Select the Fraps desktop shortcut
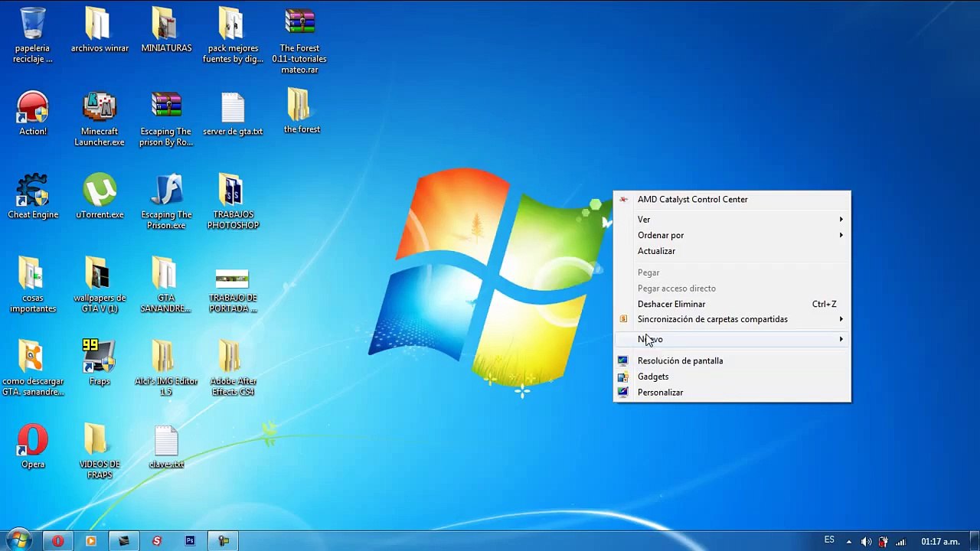980x551 pixels. coord(100,364)
